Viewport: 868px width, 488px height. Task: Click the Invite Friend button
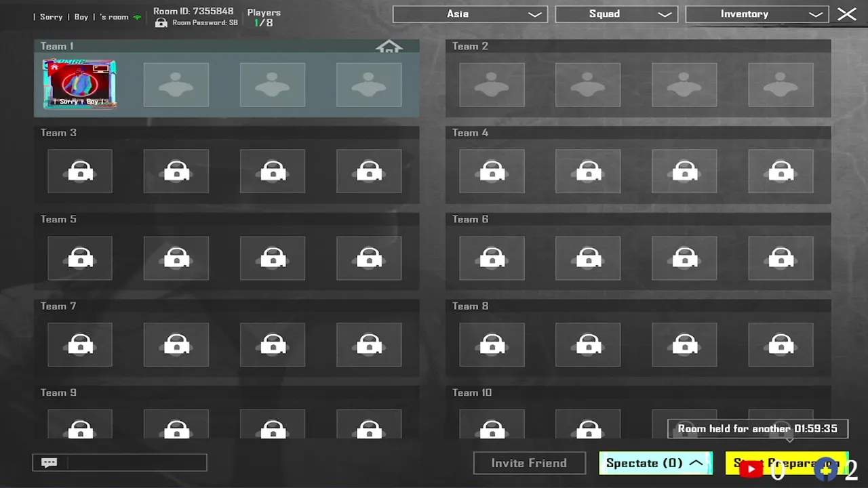(x=529, y=463)
